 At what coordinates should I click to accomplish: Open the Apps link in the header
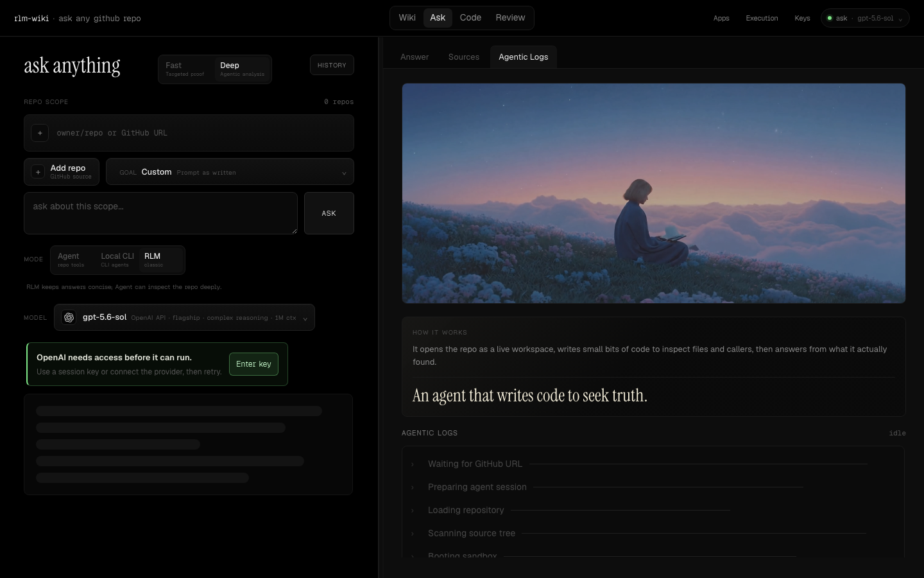point(721,18)
